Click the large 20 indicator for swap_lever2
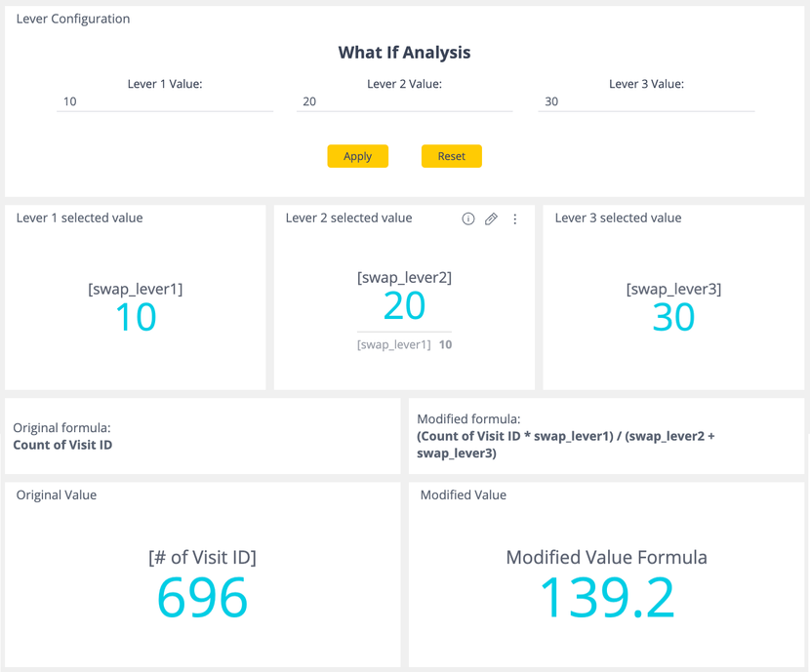The height and width of the screenshot is (672, 810). click(404, 306)
